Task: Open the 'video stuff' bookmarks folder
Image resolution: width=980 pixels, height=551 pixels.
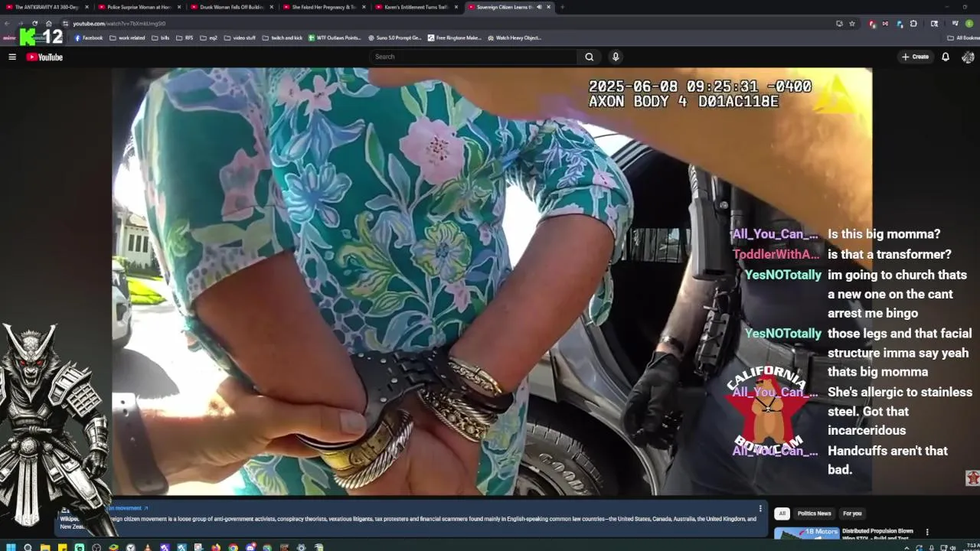Action: pos(240,37)
